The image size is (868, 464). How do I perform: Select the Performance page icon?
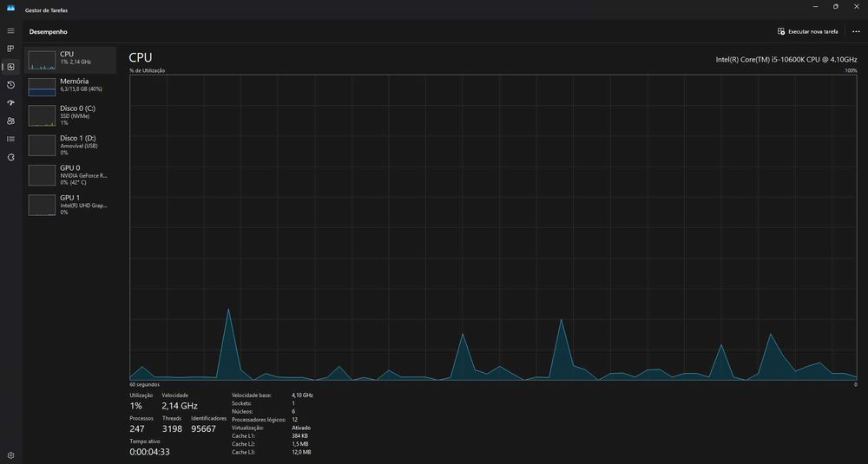(x=10, y=67)
